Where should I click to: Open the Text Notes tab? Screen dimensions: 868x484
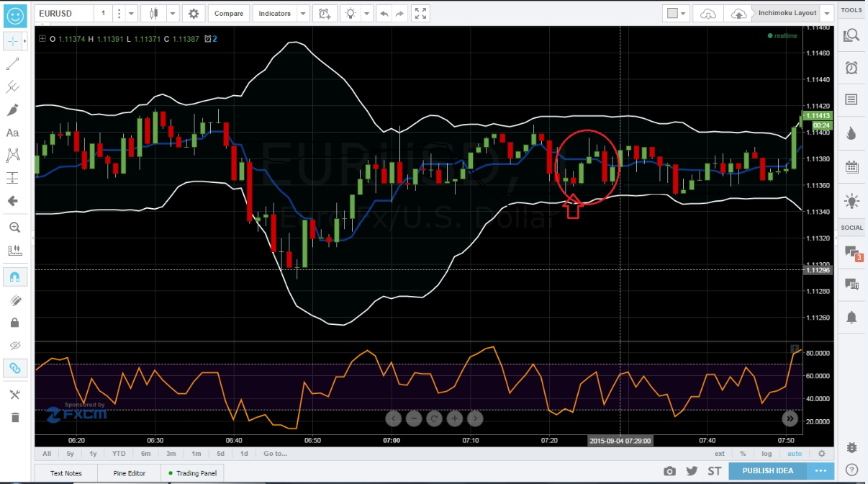pos(66,473)
